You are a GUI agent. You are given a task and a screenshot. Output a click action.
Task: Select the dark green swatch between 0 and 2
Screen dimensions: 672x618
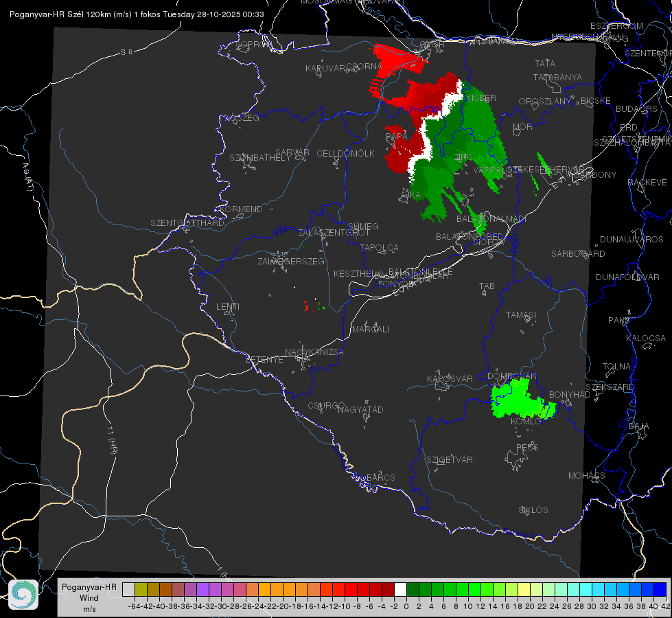413,590
